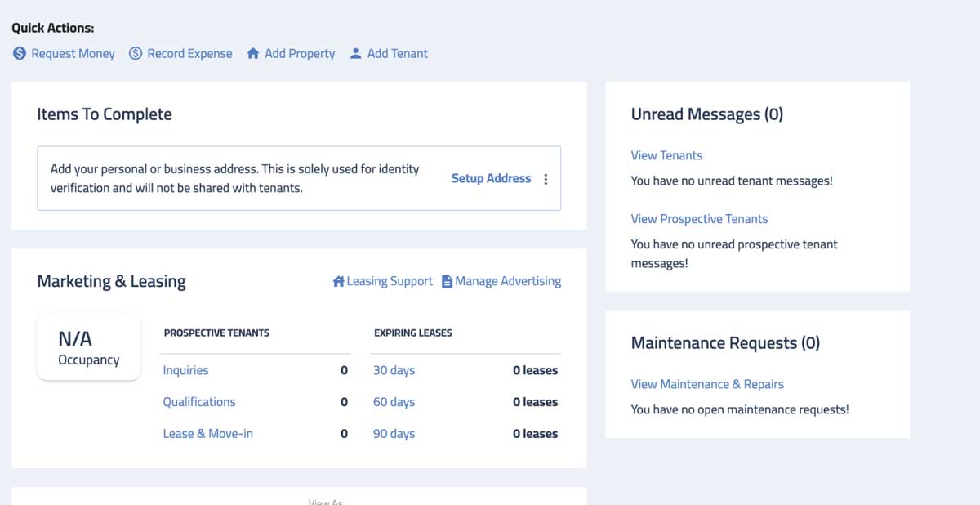Click the Setup Address link
The width and height of the screenshot is (980, 505).
(491, 178)
